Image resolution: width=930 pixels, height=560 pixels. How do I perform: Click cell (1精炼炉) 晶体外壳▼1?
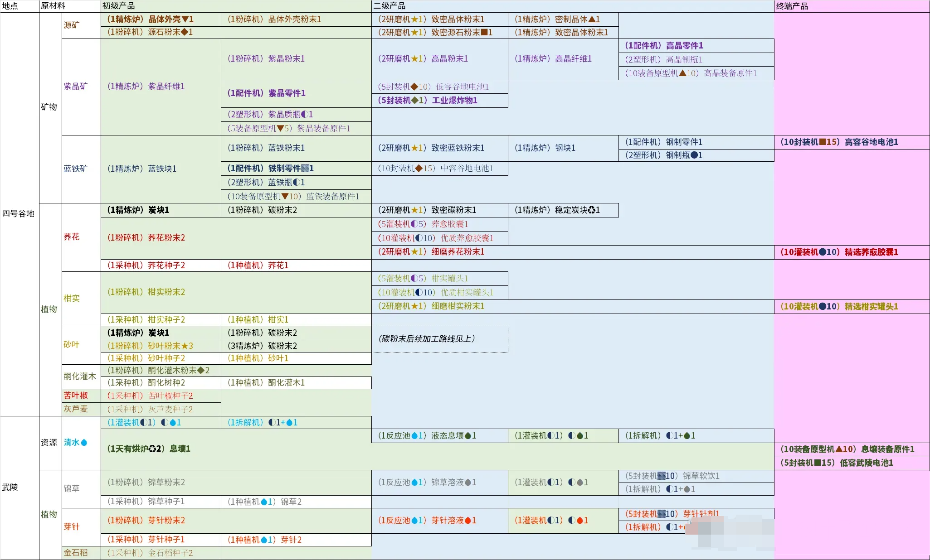pyautogui.click(x=161, y=19)
